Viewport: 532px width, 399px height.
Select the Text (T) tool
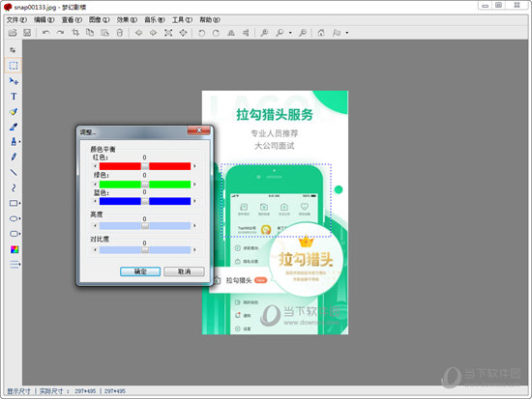pyautogui.click(x=14, y=97)
